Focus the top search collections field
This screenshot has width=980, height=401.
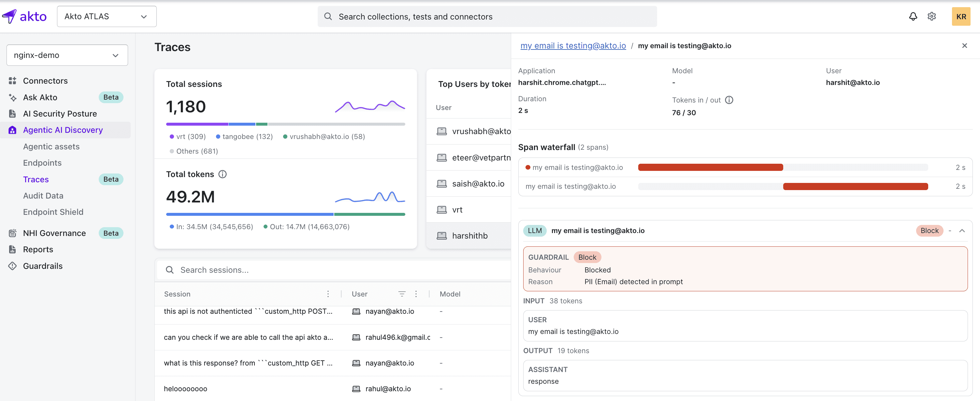pyautogui.click(x=487, y=16)
